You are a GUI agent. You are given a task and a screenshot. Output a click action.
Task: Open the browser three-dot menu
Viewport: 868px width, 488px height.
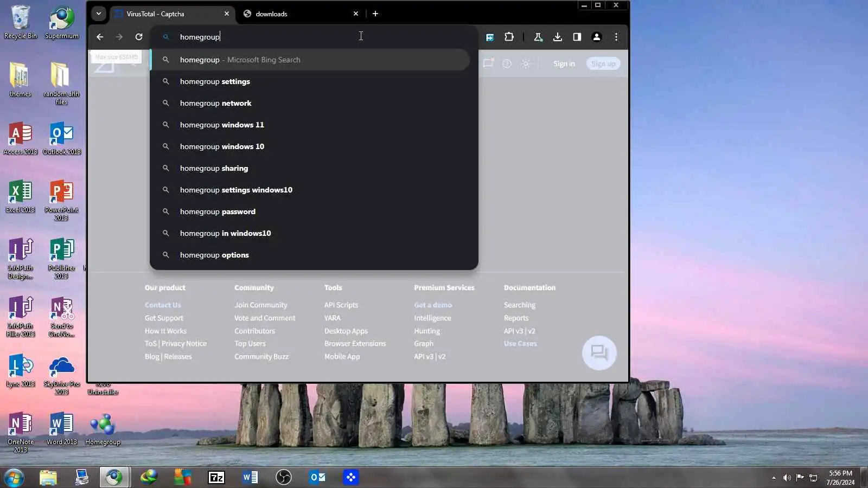[x=616, y=37]
